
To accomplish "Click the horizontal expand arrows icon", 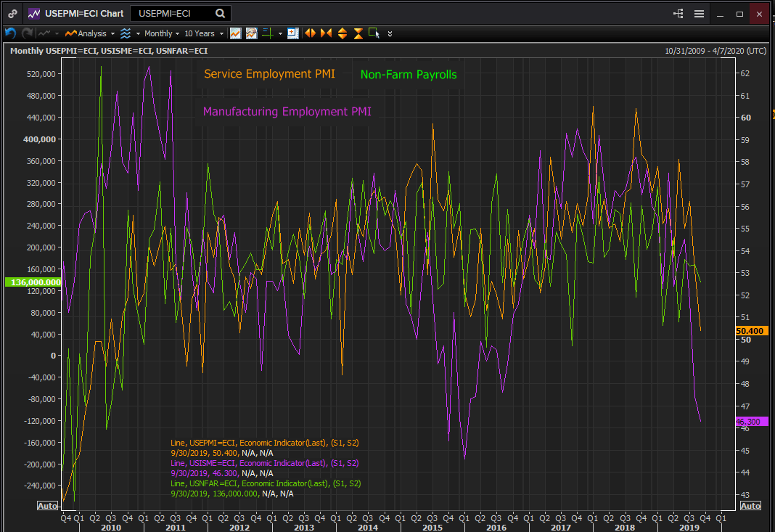I will coord(310,33).
